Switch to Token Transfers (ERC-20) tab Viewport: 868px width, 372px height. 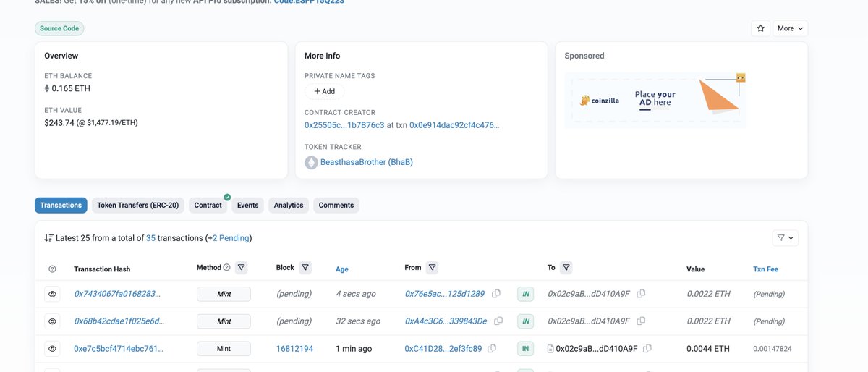click(138, 206)
